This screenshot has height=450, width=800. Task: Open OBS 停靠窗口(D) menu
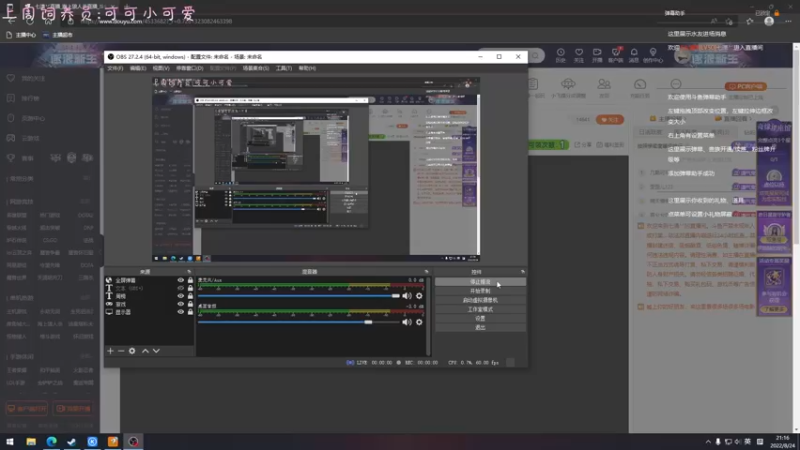190,68
